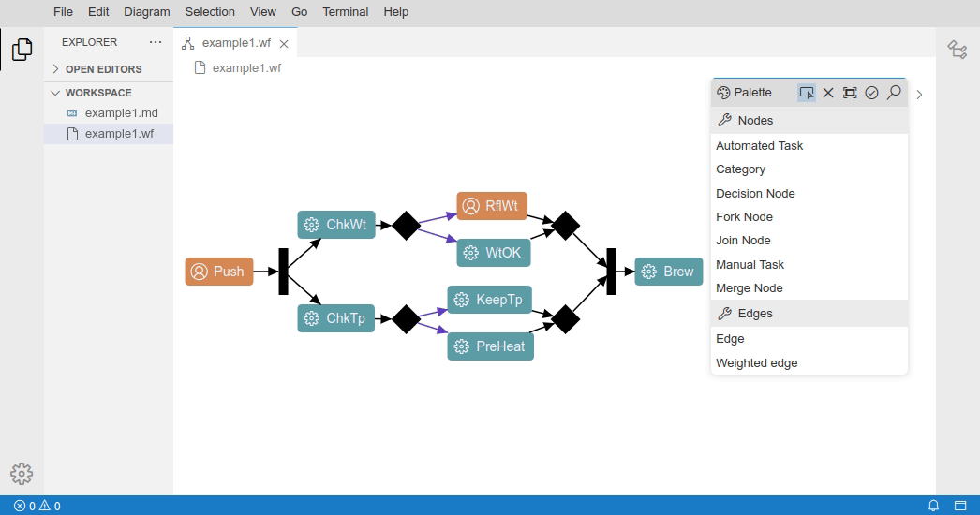Screen dimensions: 980x515
Task: Collapse the Workspace folder section
Action: [x=98, y=93]
